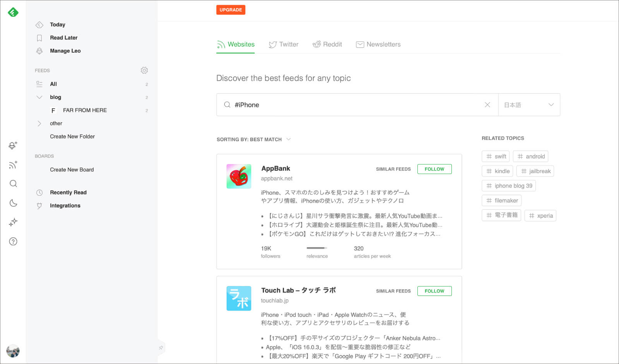Click the Recently Read clock icon
The height and width of the screenshot is (364, 619).
click(39, 193)
